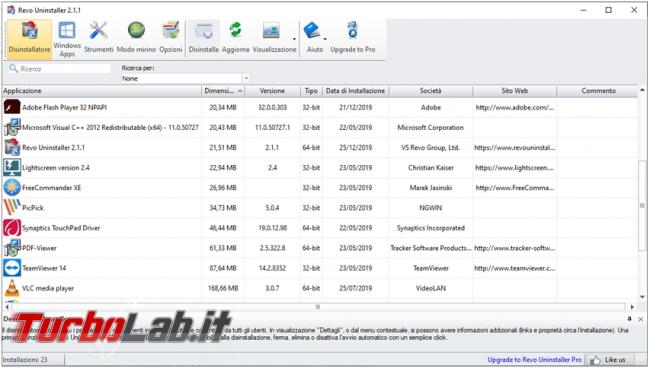Select the FreeCommander XE row name
Viewport: 650px width, 368px height.
pos(51,188)
